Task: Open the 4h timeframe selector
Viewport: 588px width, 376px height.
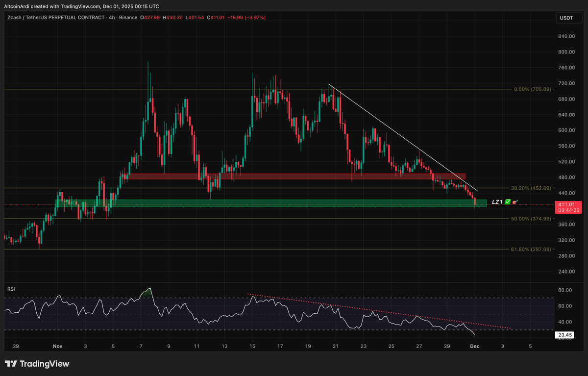Action: [x=112, y=17]
